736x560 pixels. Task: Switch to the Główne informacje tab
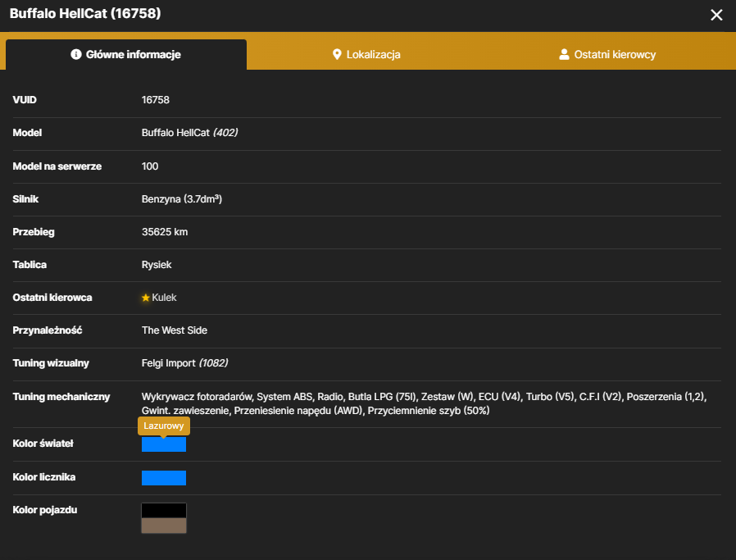(x=125, y=54)
